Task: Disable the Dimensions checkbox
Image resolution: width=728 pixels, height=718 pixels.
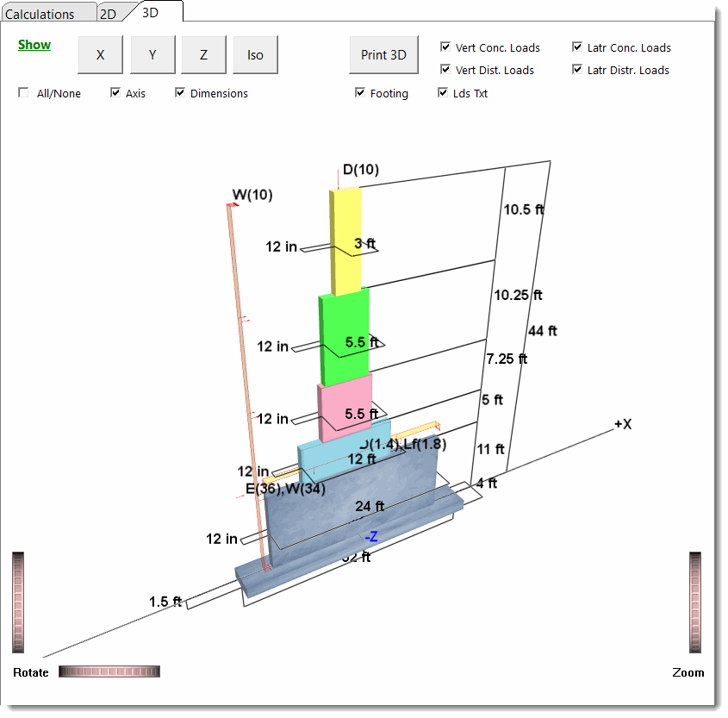Action: [x=180, y=92]
